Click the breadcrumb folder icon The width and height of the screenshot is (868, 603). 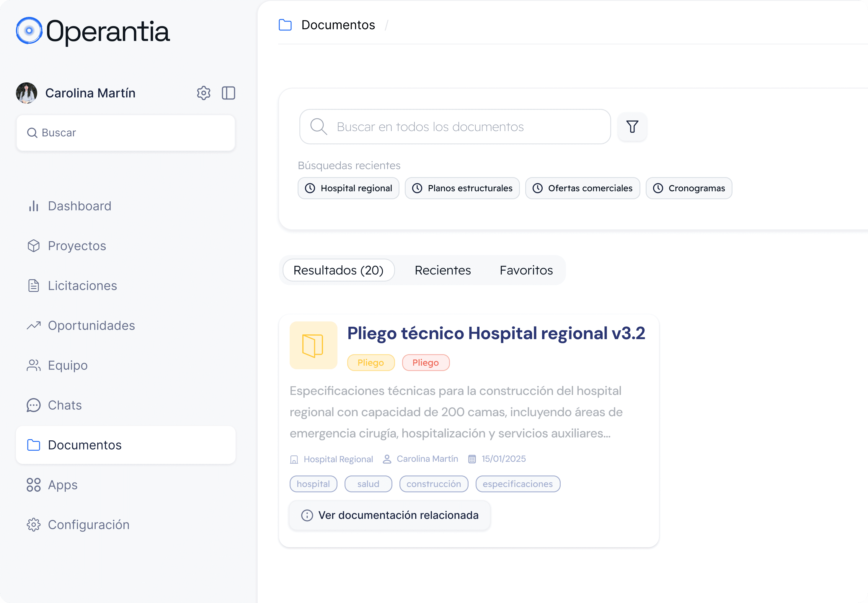pyautogui.click(x=285, y=25)
